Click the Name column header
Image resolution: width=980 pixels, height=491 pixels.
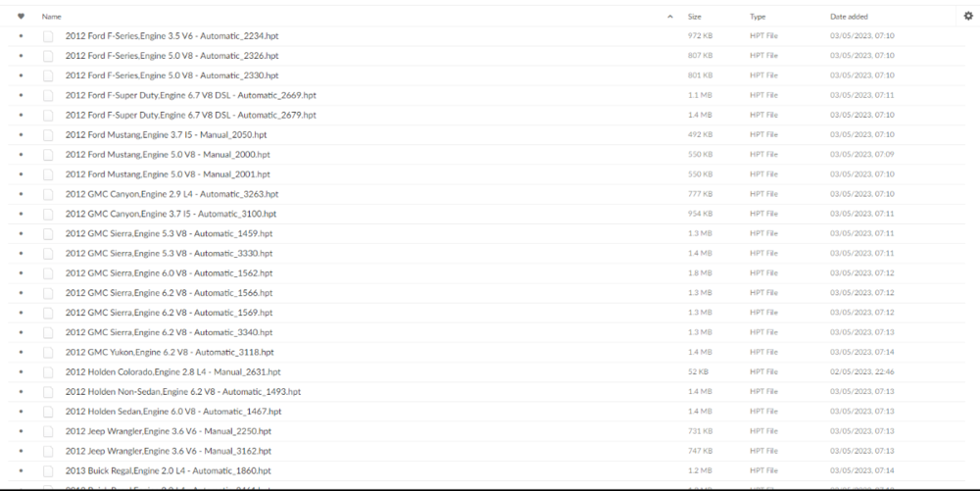(51, 17)
